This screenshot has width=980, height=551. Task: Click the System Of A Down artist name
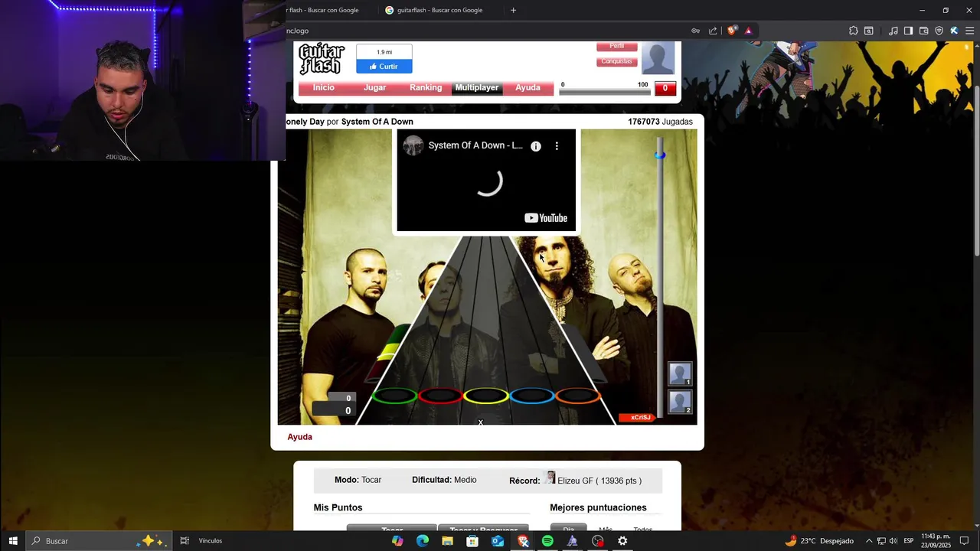pyautogui.click(x=377, y=122)
